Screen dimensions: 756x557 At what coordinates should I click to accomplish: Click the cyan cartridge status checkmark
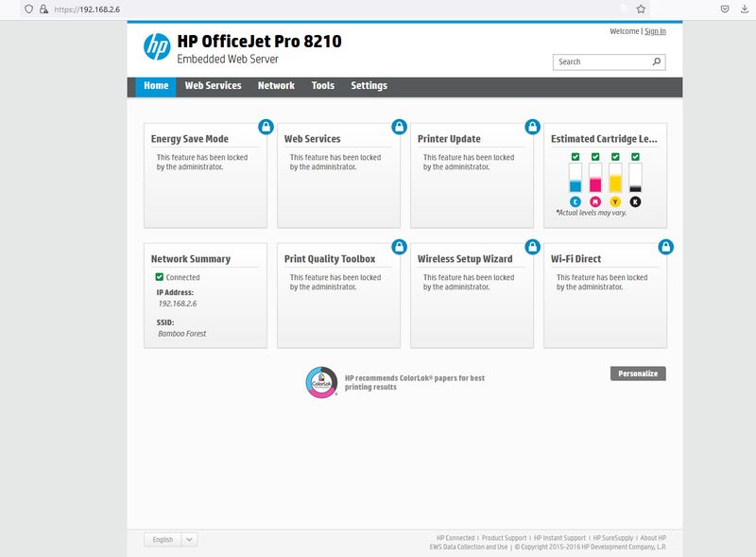576,157
